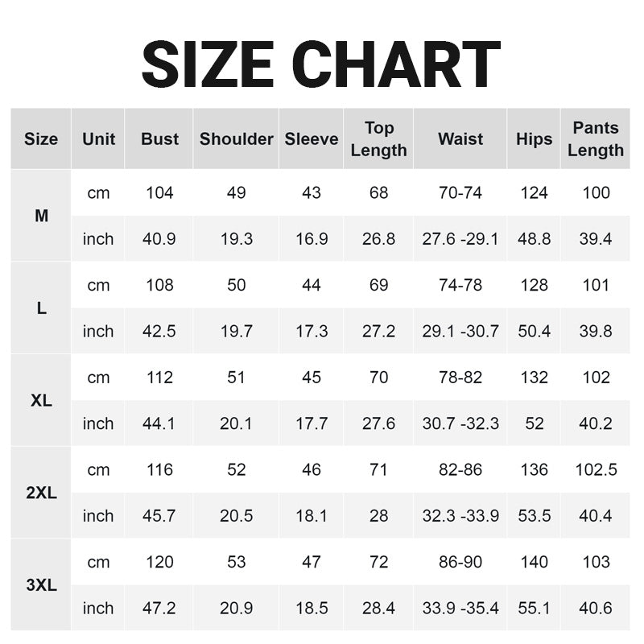Screen dimensions: 644x644
Task: Select the 55.1 inch hips value
Action: [x=535, y=608]
